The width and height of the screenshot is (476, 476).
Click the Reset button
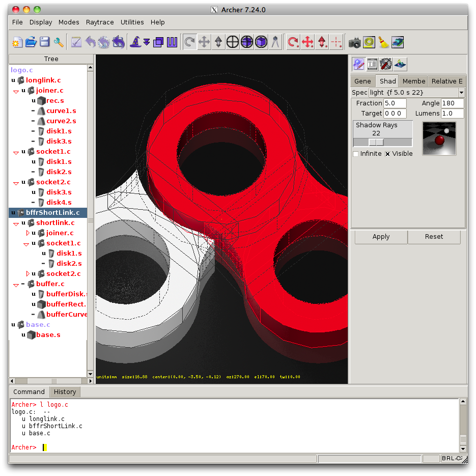coord(434,237)
